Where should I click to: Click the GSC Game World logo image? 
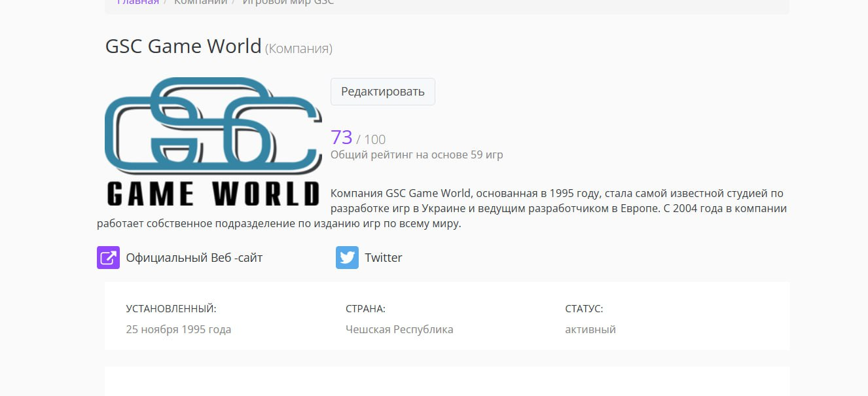213,142
